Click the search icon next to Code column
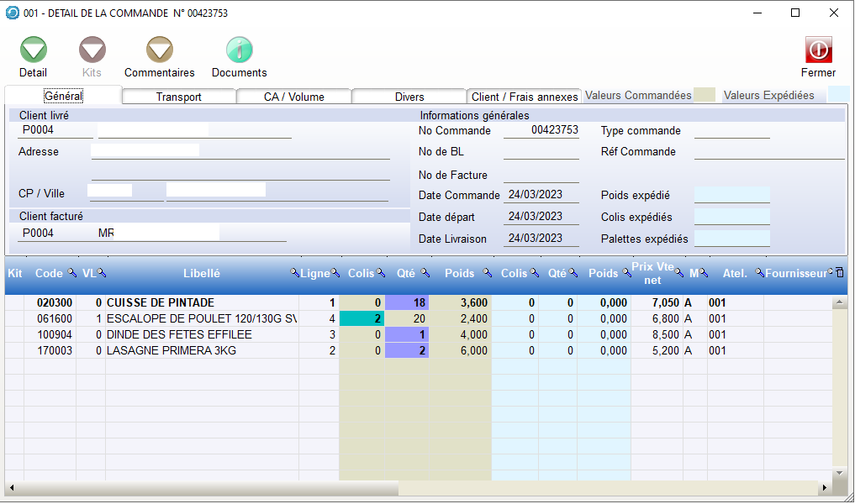The height and width of the screenshot is (504, 855). click(x=71, y=273)
